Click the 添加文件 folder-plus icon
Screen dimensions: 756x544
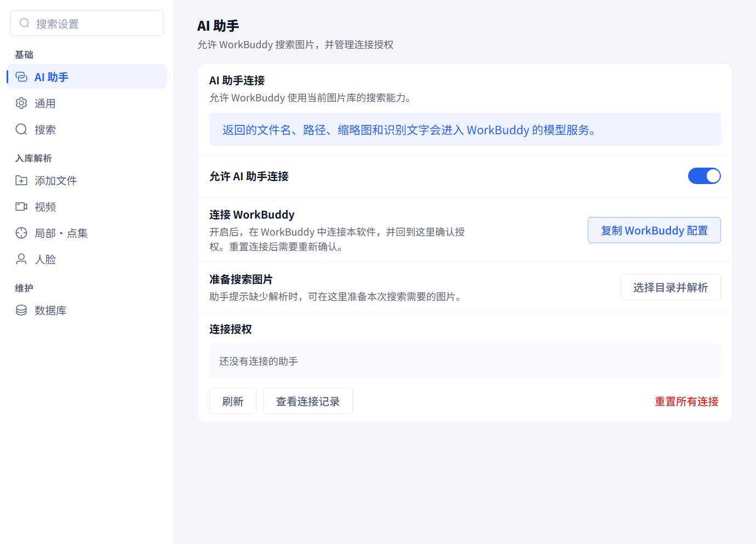[x=21, y=180]
